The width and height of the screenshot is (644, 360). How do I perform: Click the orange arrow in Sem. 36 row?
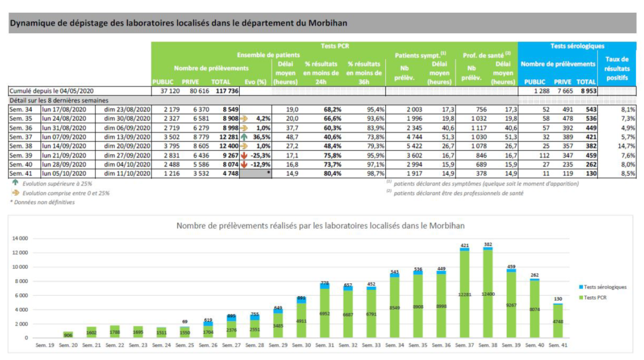coord(244,128)
